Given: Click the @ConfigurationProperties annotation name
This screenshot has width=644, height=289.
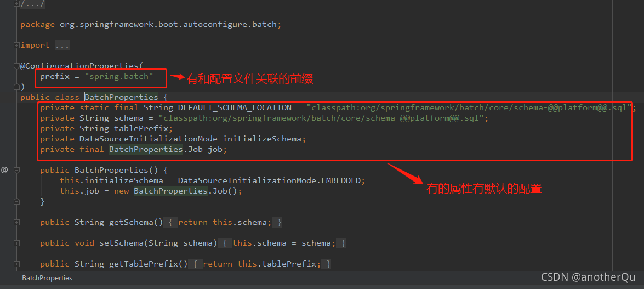Looking at the screenshot, I should point(79,66).
